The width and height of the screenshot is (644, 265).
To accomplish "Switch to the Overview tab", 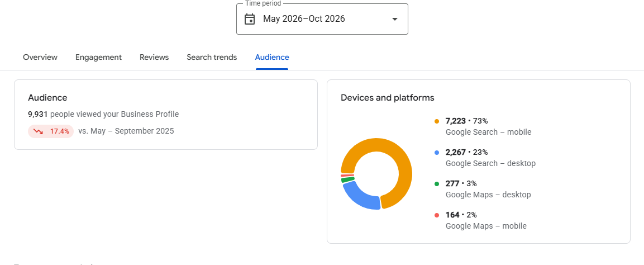I will tap(40, 57).
